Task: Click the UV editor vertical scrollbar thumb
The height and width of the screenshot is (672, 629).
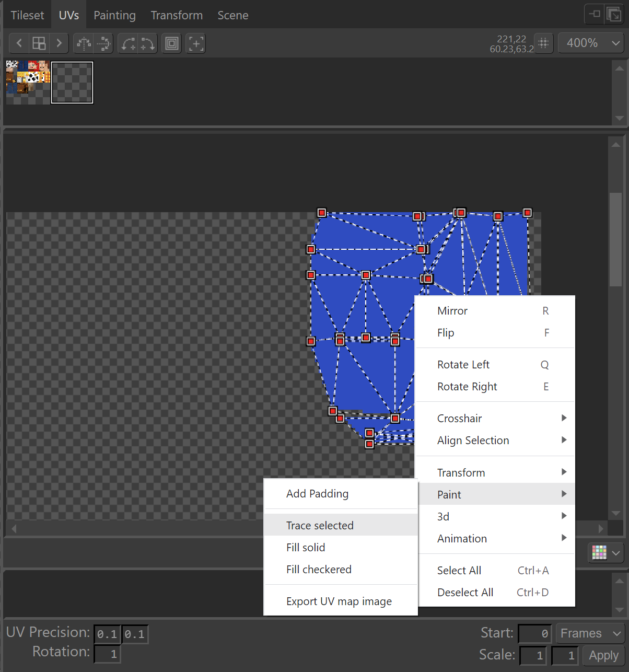Action: [x=615, y=239]
